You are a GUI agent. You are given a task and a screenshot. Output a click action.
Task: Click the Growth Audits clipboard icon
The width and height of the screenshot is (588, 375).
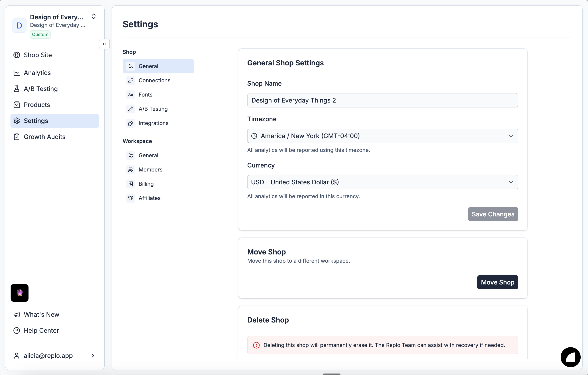pyautogui.click(x=17, y=137)
